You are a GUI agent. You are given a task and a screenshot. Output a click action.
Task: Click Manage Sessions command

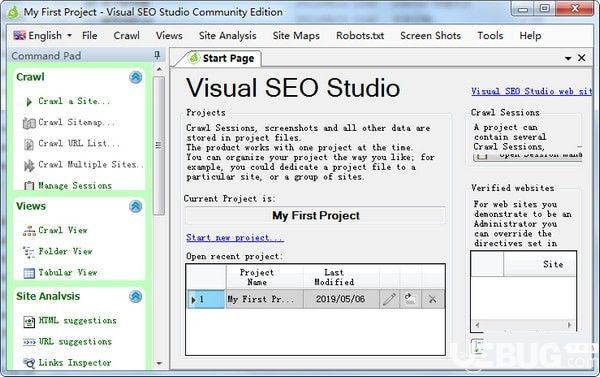[75, 186]
